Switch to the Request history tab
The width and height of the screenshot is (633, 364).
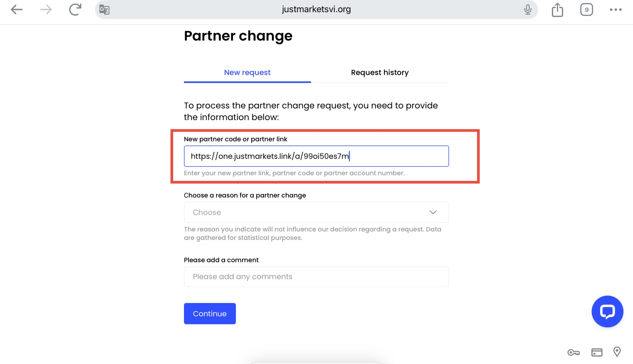(x=380, y=73)
